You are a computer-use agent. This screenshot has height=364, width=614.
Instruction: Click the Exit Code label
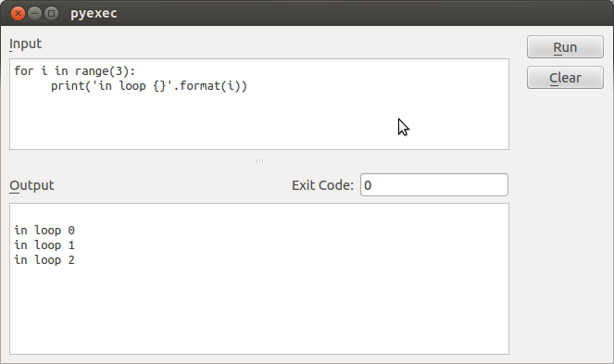(x=322, y=185)
